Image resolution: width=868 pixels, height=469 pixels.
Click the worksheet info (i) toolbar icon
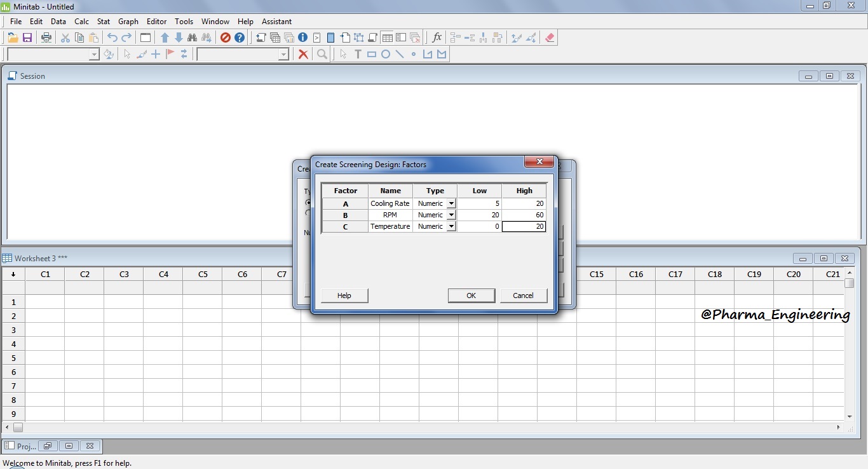303,37
